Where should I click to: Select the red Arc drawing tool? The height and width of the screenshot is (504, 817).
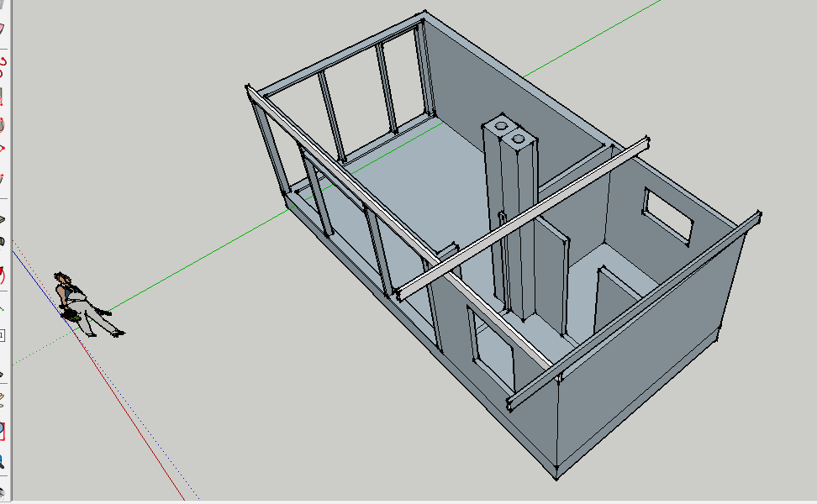[x=3, y=61]
